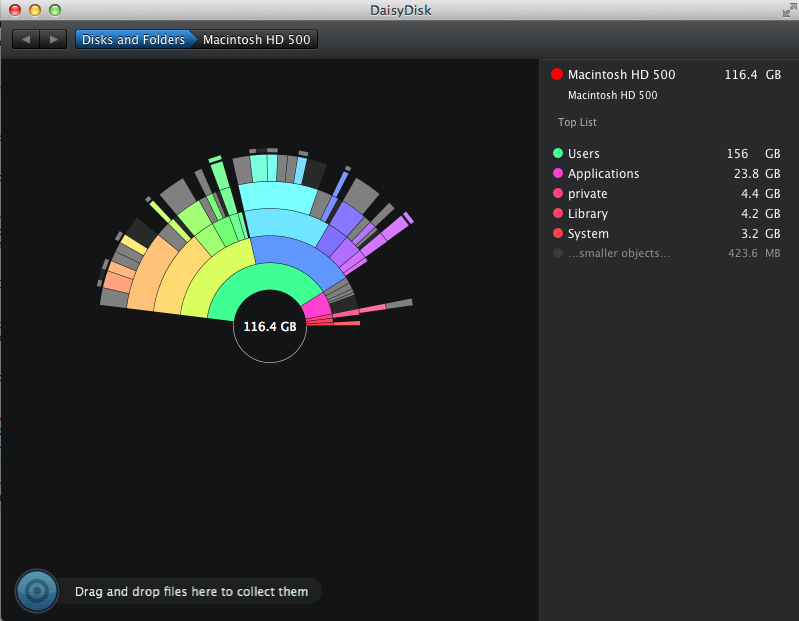Click the red dot beside Library
The width and height of the screenshot is (799, 621).
pos(558,213)
